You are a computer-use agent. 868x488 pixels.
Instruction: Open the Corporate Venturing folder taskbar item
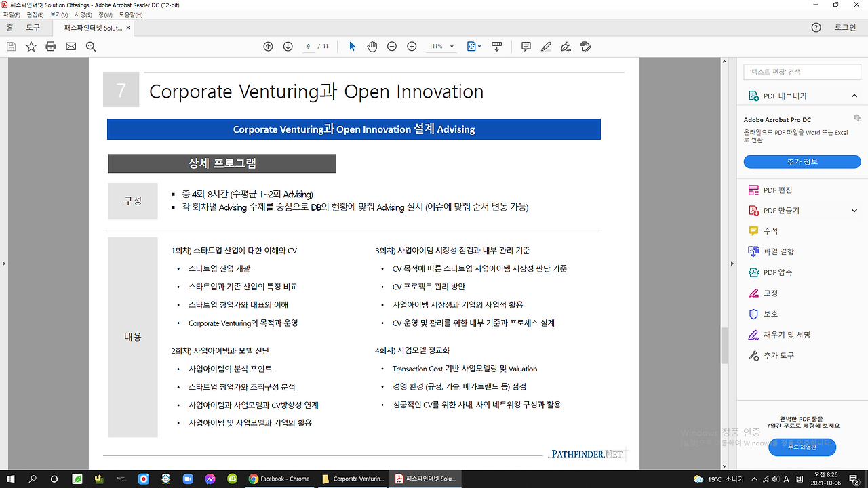coord(353,479)
